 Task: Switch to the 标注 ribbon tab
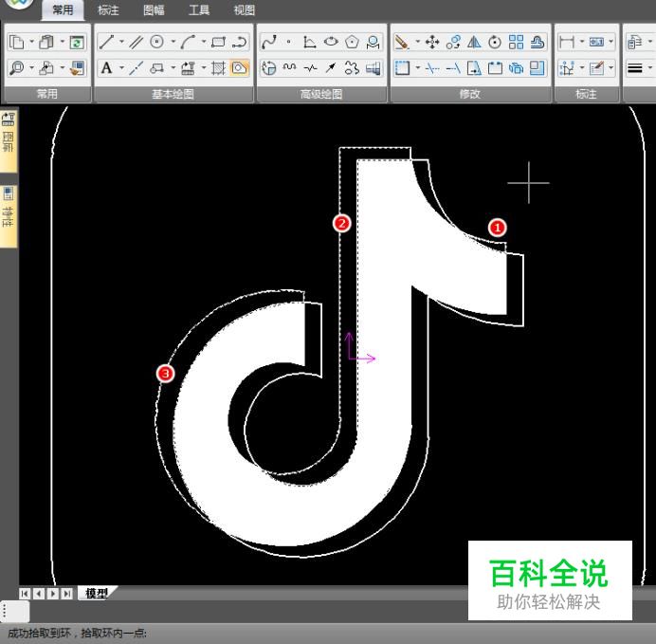coord(108,10)
